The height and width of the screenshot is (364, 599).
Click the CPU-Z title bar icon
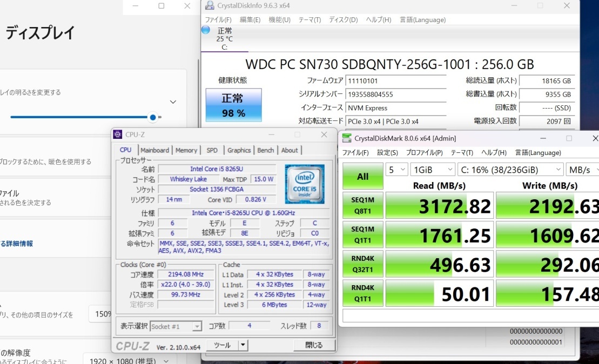point(118,134)
